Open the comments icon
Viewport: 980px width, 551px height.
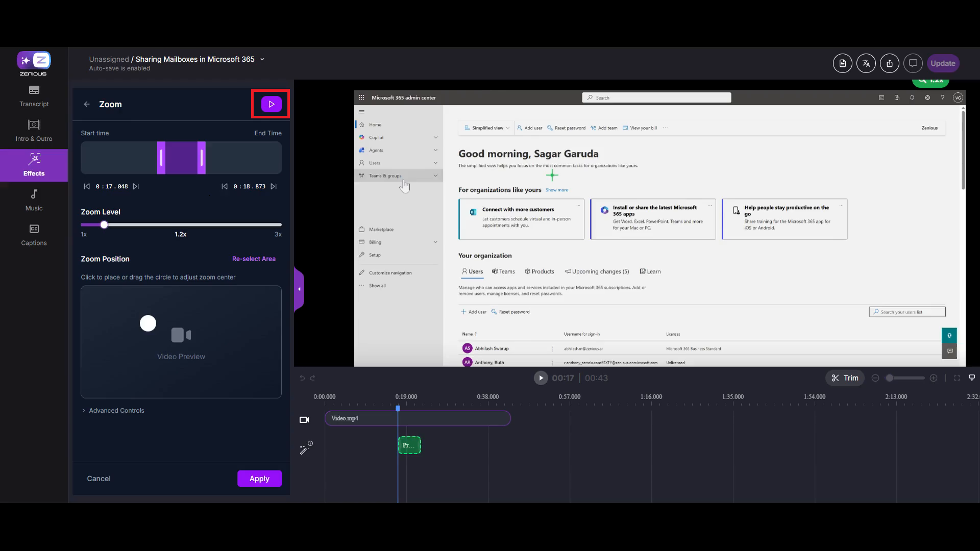coord(913,63)
